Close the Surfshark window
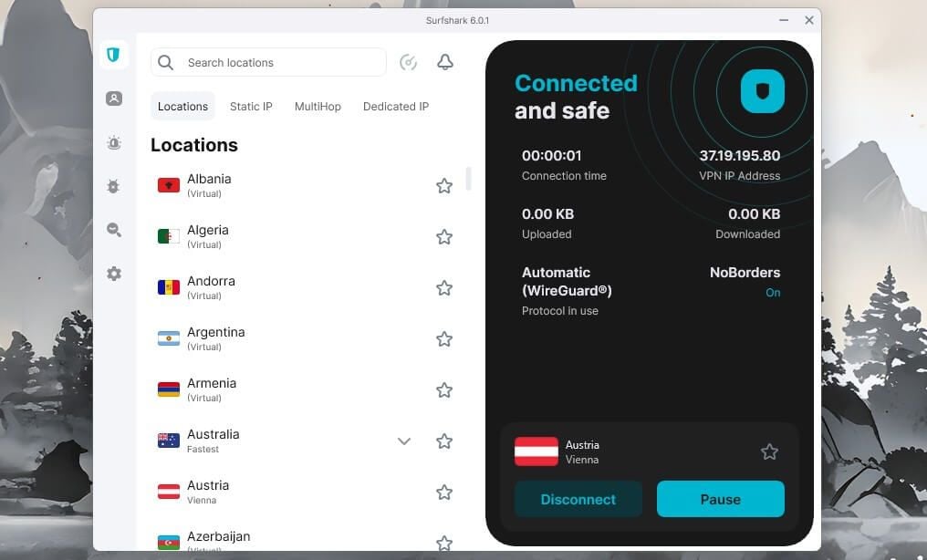Screen dimensions: 927x560 (x=808, y=20)
